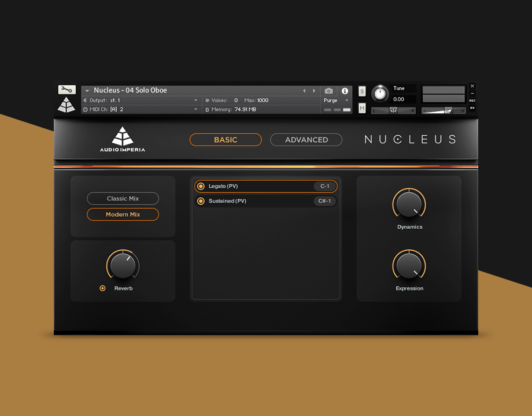The width and height of the screenshot is (532, 416).
Task: Click the Audio Imperia pyramid logo
Action: tap(123, 135)
